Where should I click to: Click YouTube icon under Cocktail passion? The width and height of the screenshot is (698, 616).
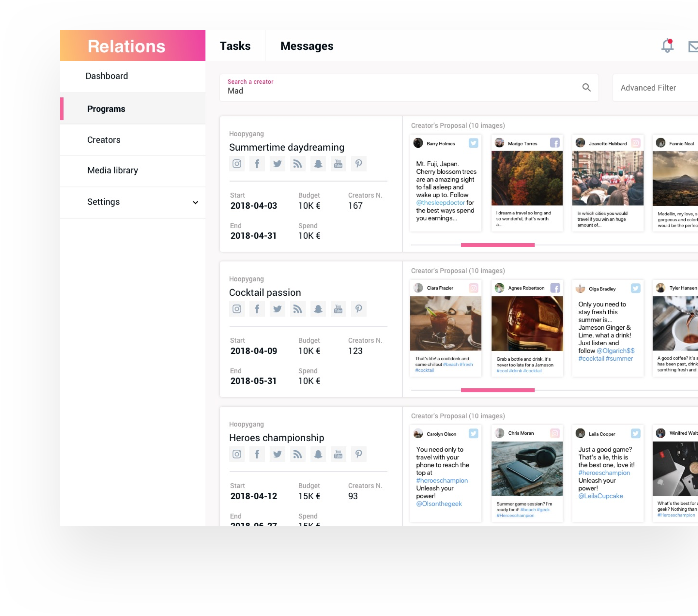338,309
